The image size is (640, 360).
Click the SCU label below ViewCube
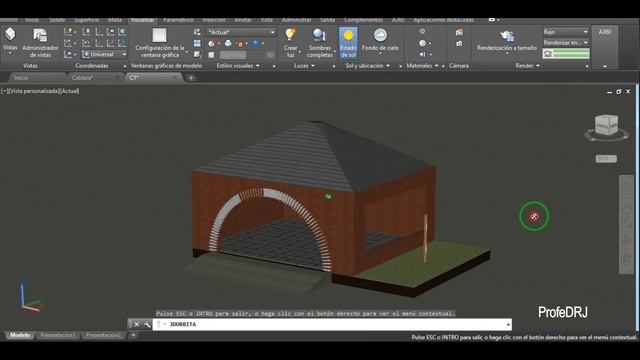pyautogui.click(x=606, y=159)
